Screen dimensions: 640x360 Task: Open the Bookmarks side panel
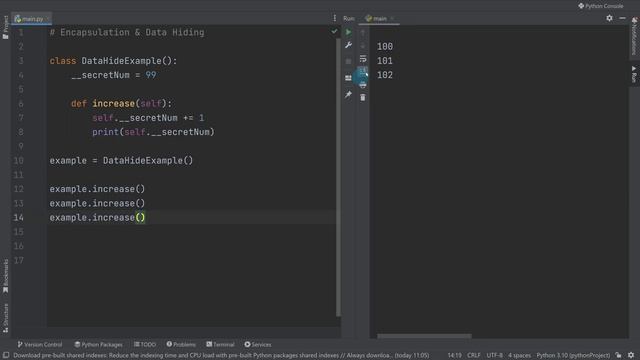(x=5, y=276)
